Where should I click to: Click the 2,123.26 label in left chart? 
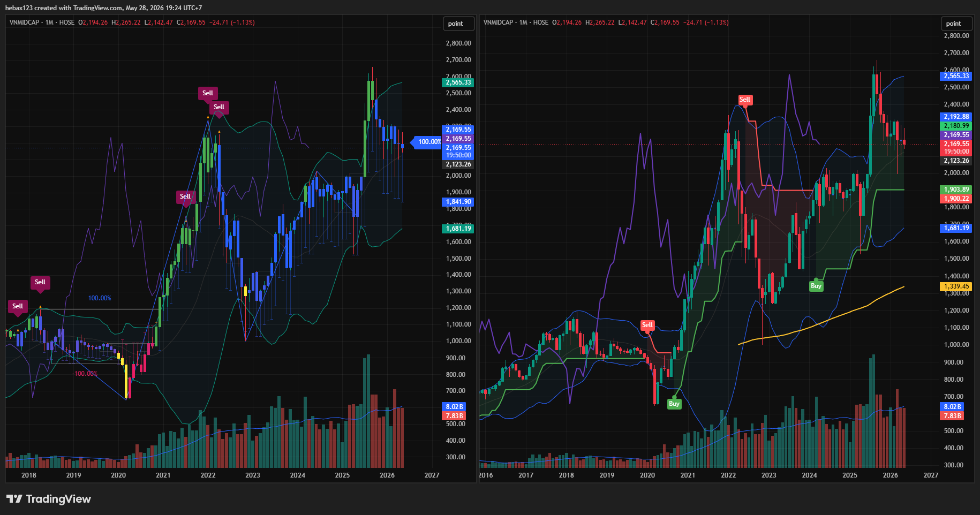[x=458, y=164]
